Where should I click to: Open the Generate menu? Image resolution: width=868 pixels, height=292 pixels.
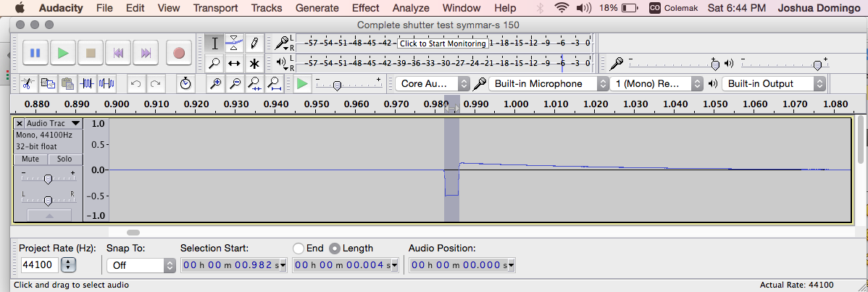317,8
